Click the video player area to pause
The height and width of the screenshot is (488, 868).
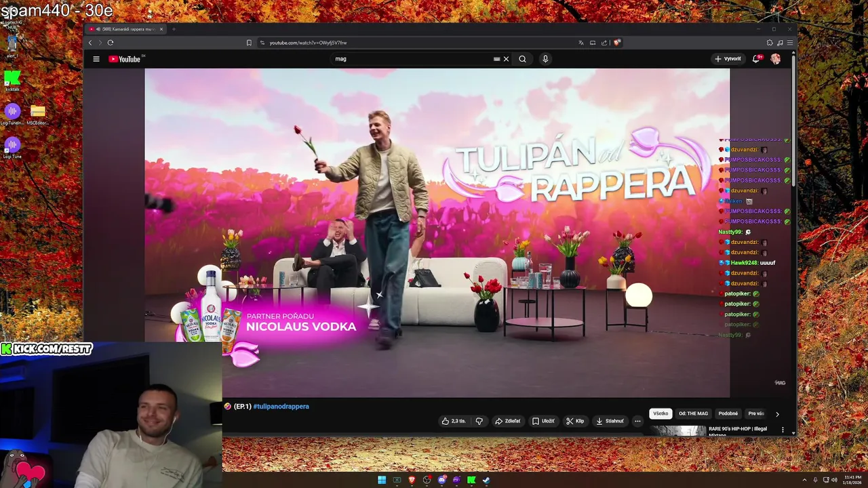tap(437, 232)
